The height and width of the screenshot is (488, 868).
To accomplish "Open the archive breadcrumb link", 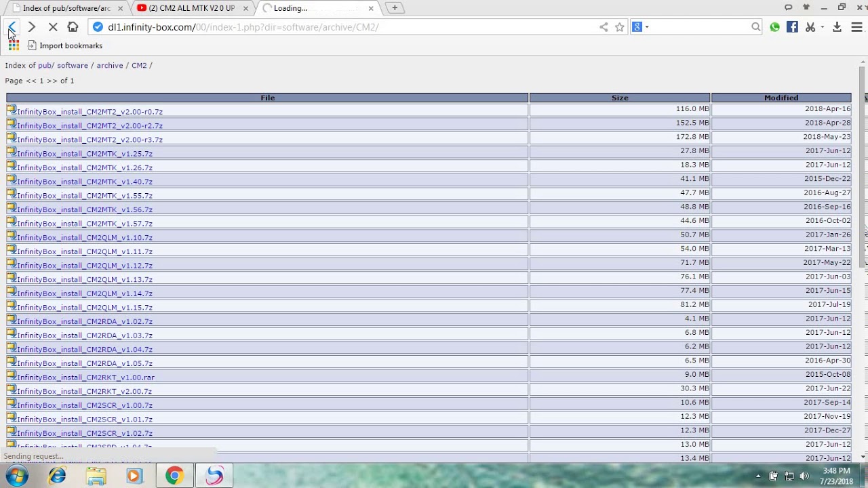I will (x=110, y=66).
